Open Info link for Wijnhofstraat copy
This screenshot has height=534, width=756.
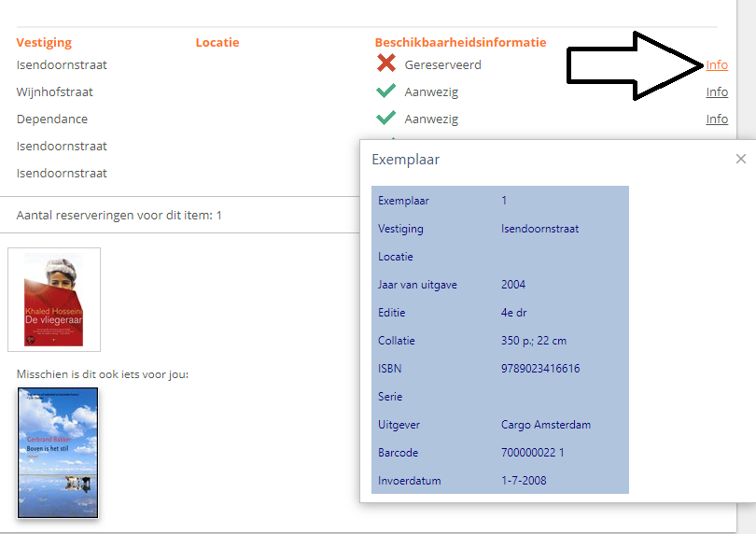[717, 92]
